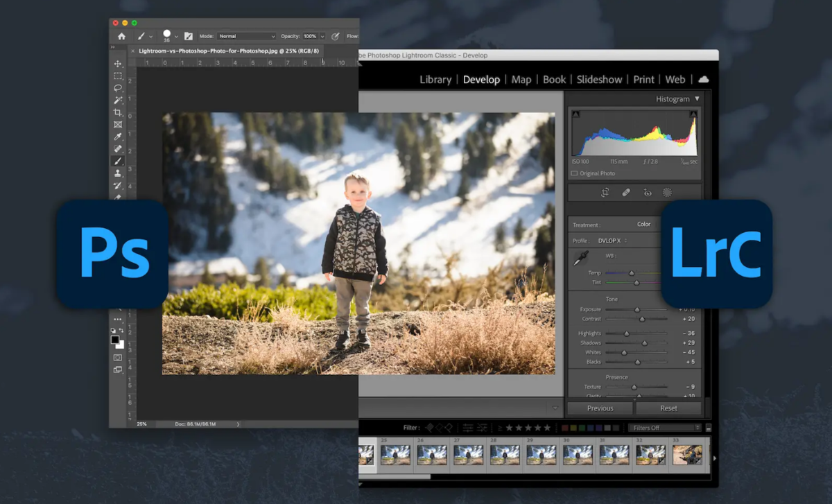
Task: Switch to the Web module
Action: tap(675, 80)
